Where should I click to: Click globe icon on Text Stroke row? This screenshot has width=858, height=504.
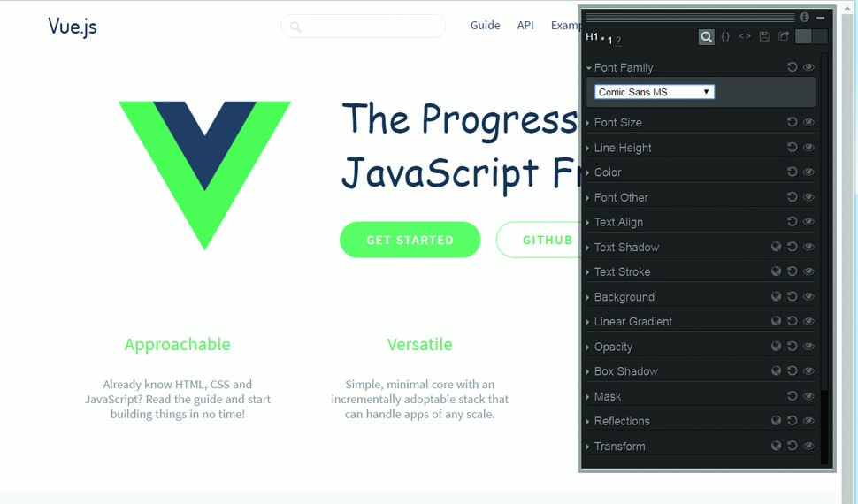click(x=776, y=271)
